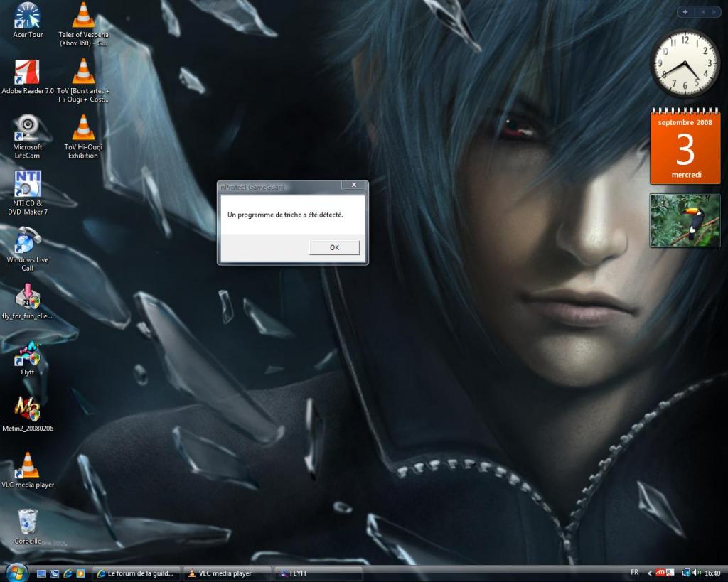Switch to Le forum de la guild taskbar window
Image resolution: width=728 pixels, height=582 pixels.
[x=136, y=573]
